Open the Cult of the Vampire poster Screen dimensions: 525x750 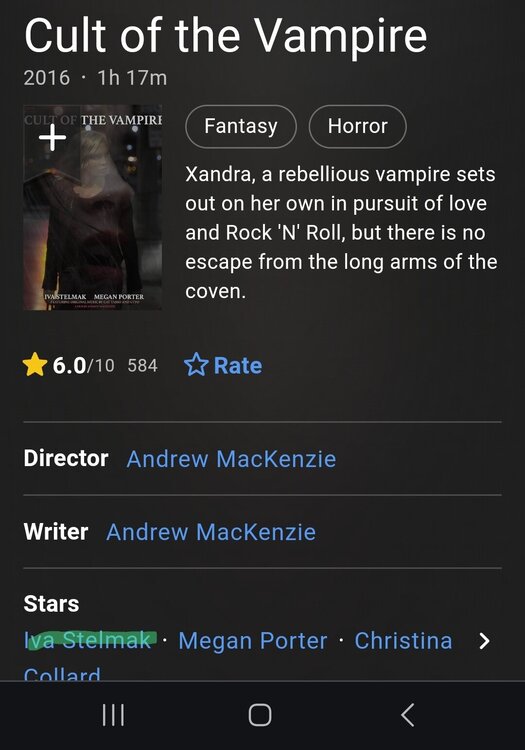coord(93,208)
